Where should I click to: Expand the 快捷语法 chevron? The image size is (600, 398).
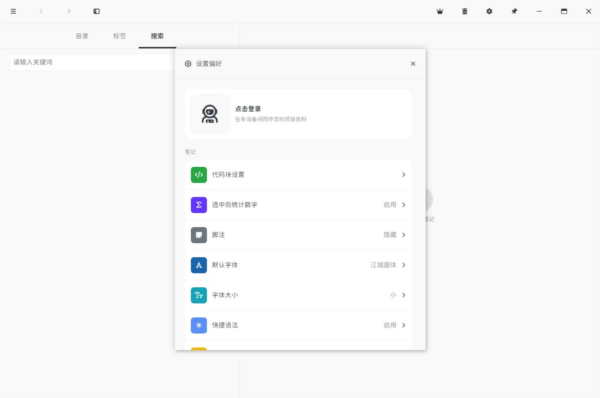coord(404,325)
